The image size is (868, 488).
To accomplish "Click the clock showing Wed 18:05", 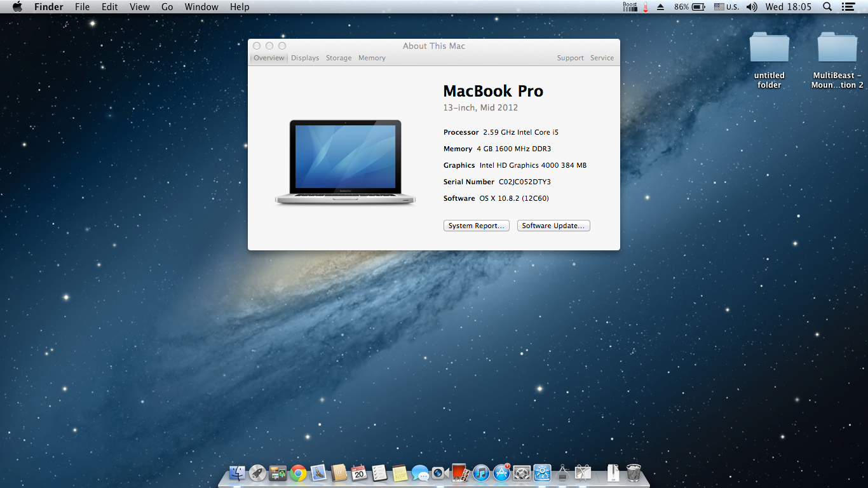I will click(x=789, y=7).
